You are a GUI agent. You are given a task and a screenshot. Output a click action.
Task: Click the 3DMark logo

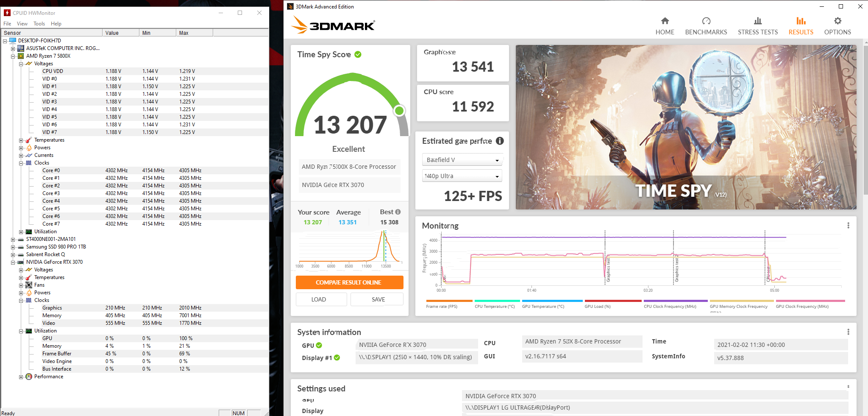tap(333, 25)
